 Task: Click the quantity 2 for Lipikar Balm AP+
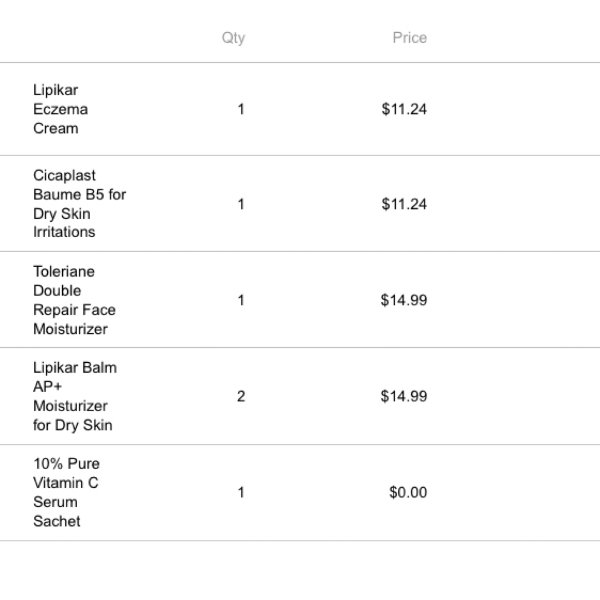241,396
